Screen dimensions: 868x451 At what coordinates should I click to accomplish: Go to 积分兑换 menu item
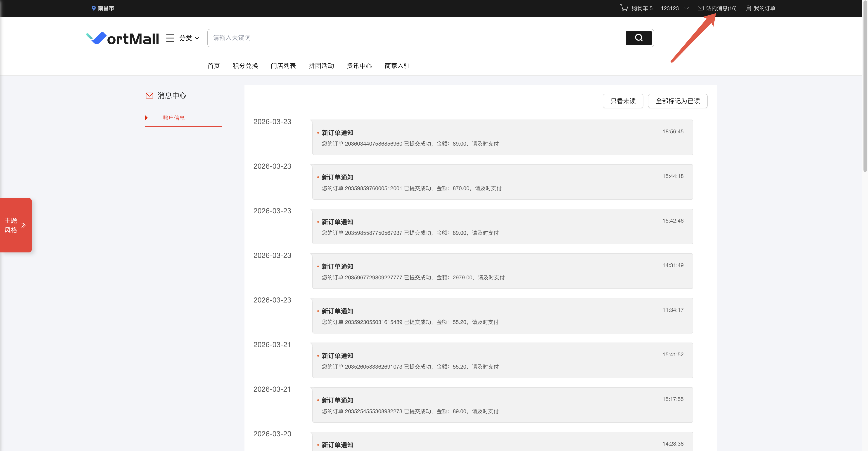(245, 66)
